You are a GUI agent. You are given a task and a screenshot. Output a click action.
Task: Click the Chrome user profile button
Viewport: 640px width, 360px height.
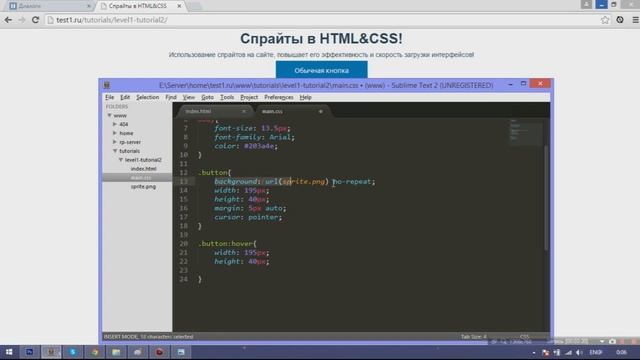point(586,4)
